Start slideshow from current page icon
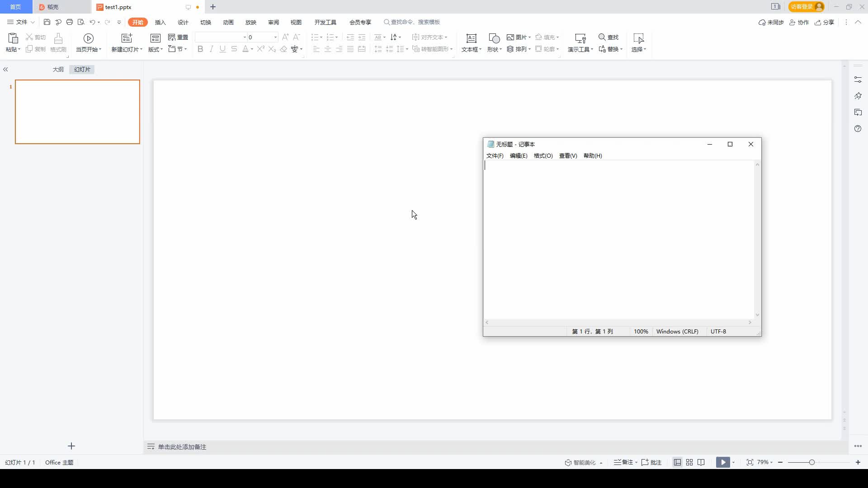Screen dimensions: 868x488 point(89,38)
